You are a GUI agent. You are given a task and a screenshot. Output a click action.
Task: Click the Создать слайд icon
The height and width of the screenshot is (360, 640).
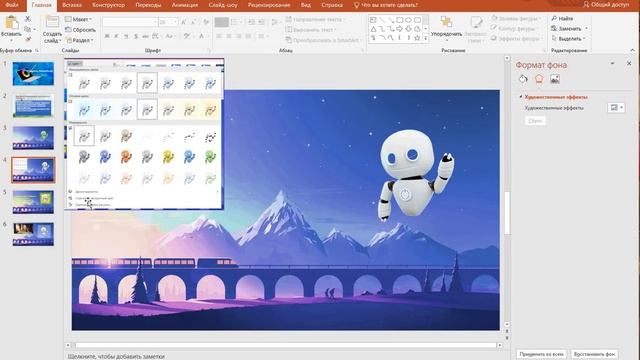coord(52,22)
